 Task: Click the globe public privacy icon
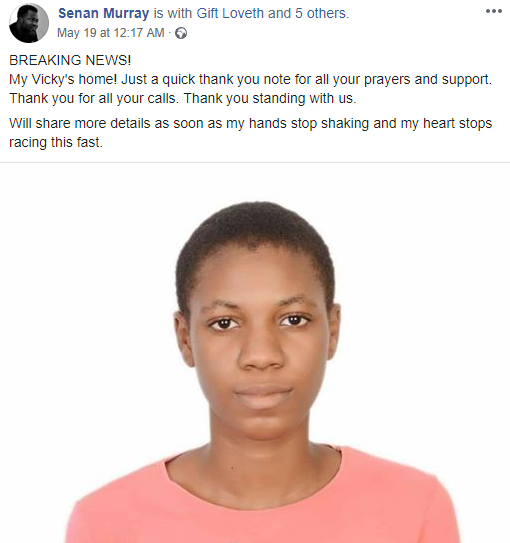[x=181, y=33]
